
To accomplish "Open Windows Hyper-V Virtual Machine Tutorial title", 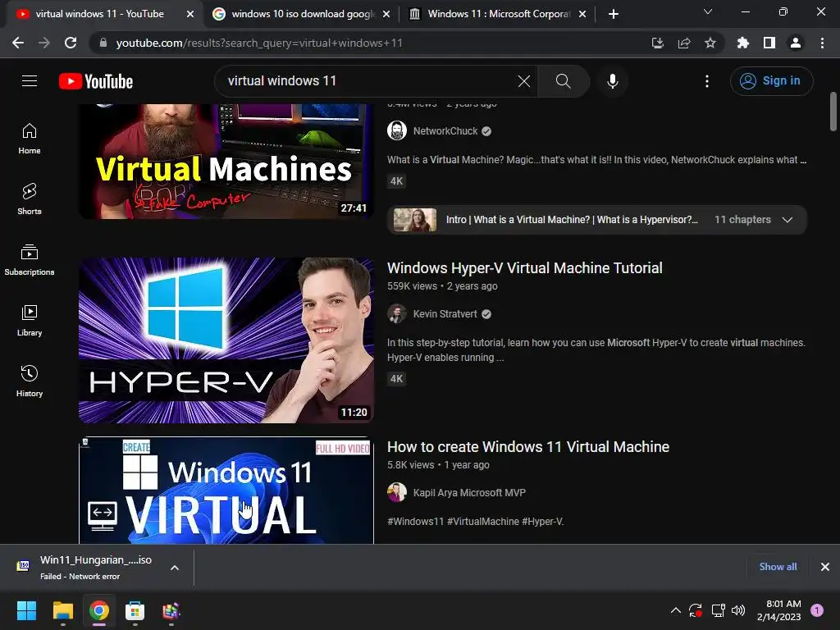I will click(x=524, y=268).
